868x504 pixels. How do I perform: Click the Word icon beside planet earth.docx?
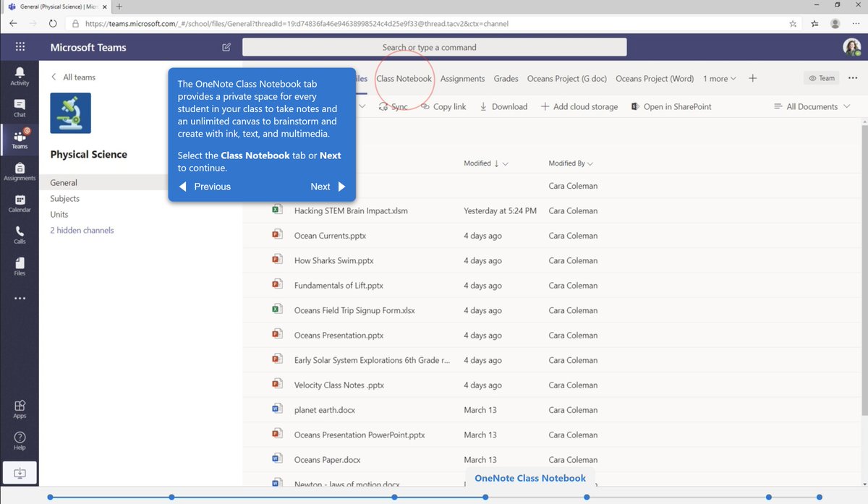pyautogui.click(x=276, y=409)
